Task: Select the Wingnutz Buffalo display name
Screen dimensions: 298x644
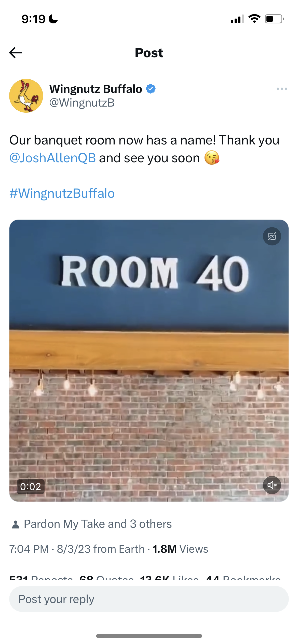Action: click(96, 89)
